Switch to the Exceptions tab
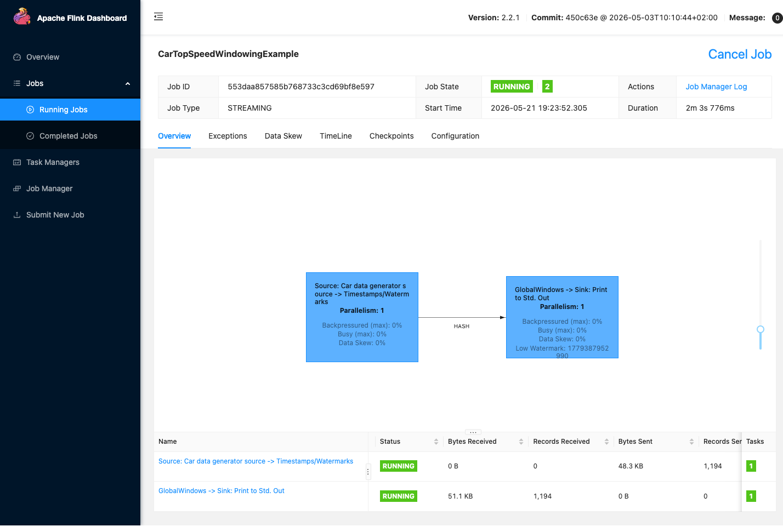This screenshot has height=532, width=783. point(228,136)
